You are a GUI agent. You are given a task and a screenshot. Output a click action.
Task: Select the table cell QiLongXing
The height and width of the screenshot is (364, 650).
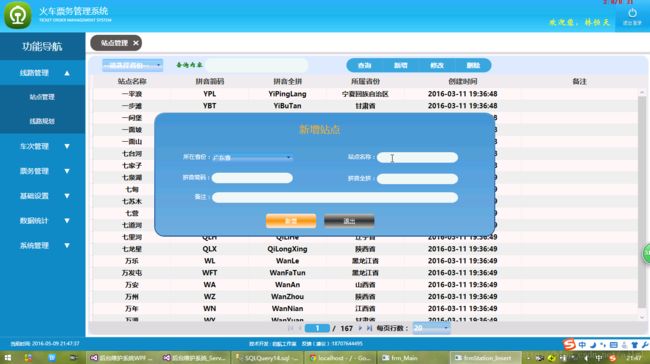[287, 249]
